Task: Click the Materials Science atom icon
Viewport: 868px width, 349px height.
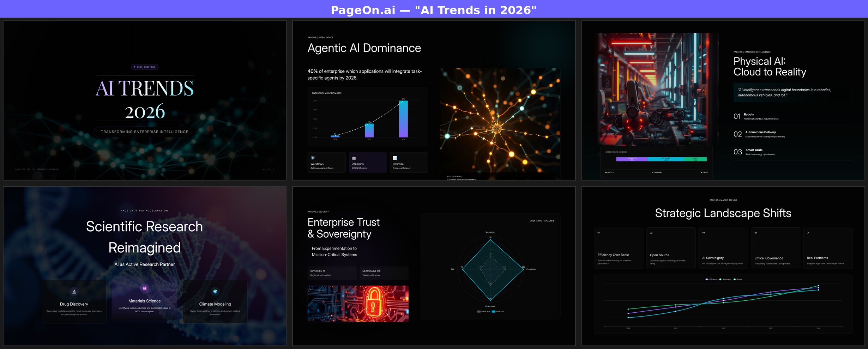Action: tap(144, 288)
